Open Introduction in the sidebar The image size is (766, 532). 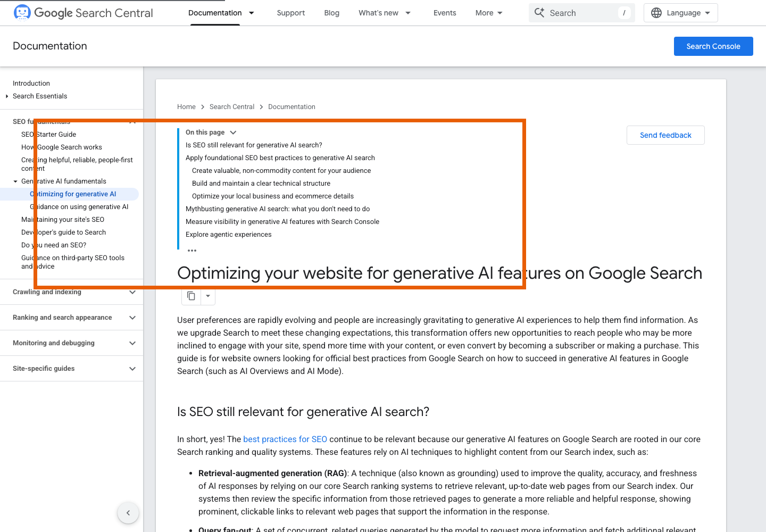(x=31, y=84)
